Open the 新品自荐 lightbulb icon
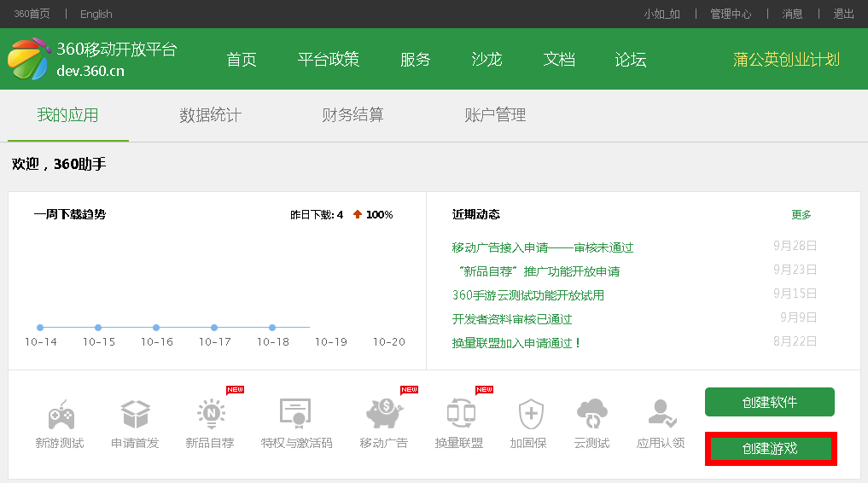 pos(211,413)
